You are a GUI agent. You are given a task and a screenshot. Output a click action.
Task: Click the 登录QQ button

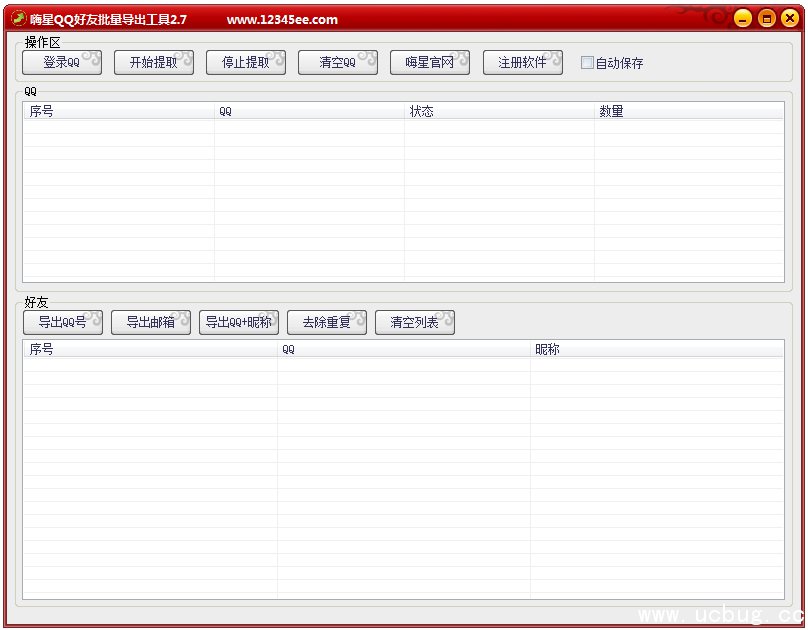pyautogui.click(x=62, y=62)
